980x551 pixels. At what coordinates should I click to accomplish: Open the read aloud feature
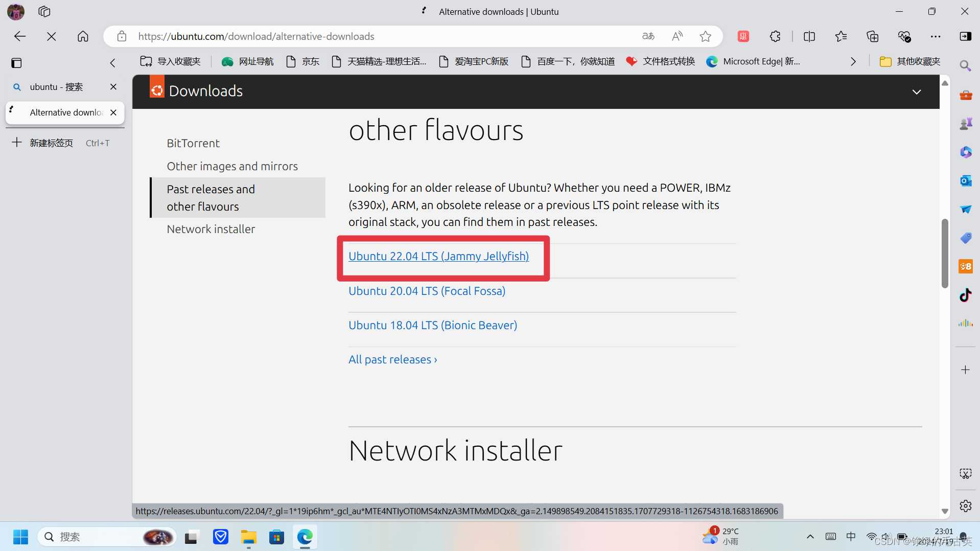[678, 36]
